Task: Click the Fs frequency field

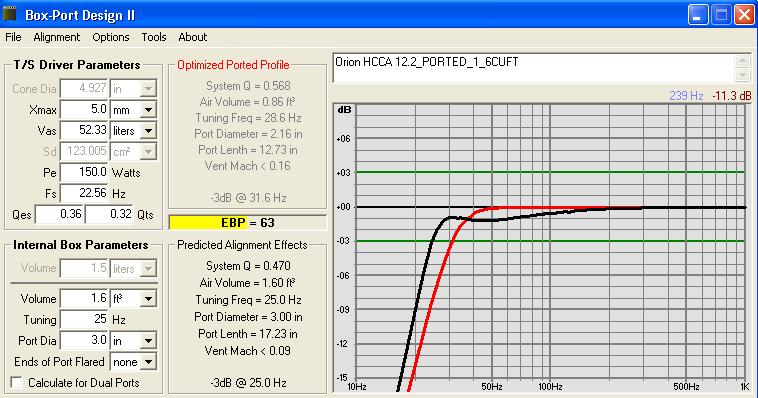Action: click(x=85, y=194)
